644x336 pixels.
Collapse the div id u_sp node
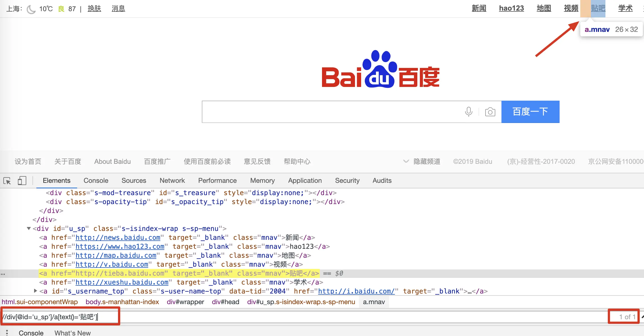click(29, 228)
